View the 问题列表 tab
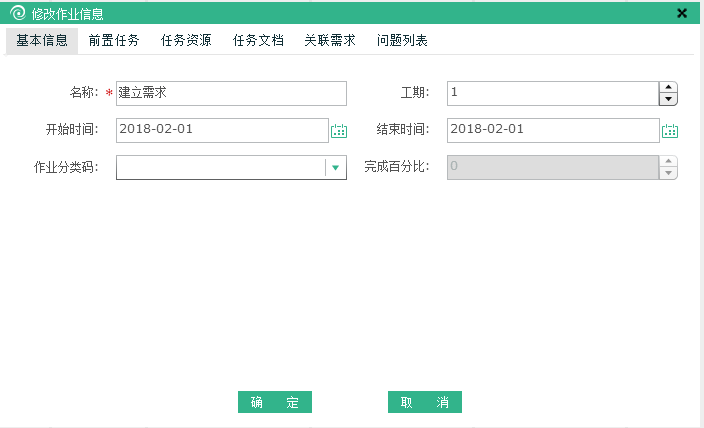Image resolution: width=704 pixels, height=428 pixels. 403,41
